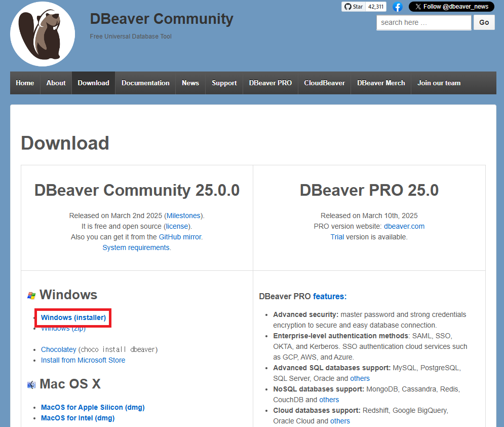Click the GitHub Star button
504x427 pixels.
[354, 7]
